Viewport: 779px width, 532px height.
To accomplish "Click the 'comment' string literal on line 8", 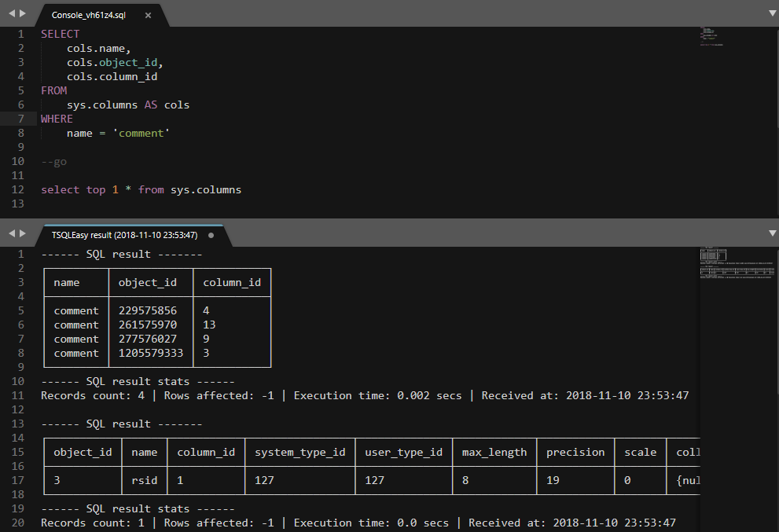I will 141,133.
